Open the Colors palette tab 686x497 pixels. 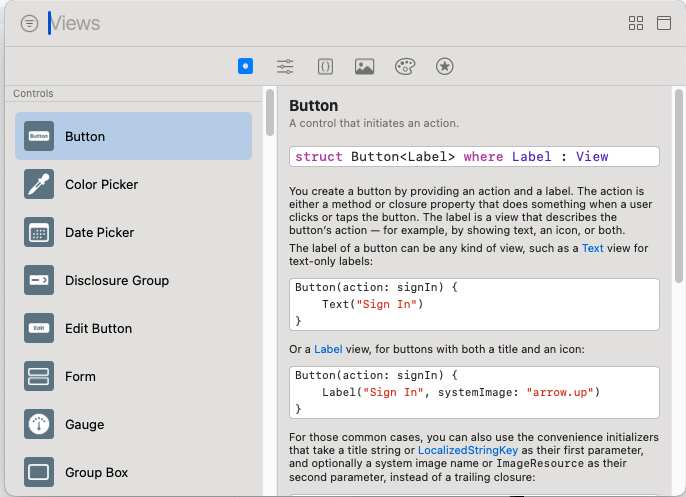(405, 66)
